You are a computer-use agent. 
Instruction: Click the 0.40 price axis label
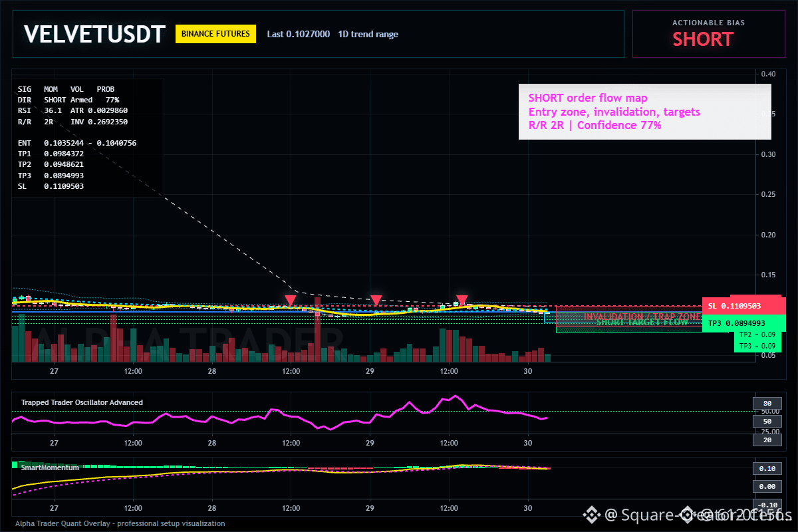tap(769, 74)
